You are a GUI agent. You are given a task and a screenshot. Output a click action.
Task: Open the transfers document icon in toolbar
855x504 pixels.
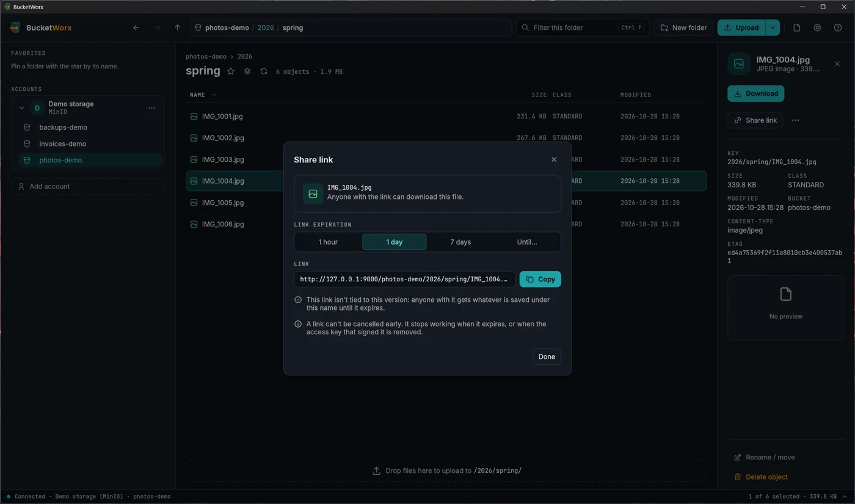(x=796, y=27)
